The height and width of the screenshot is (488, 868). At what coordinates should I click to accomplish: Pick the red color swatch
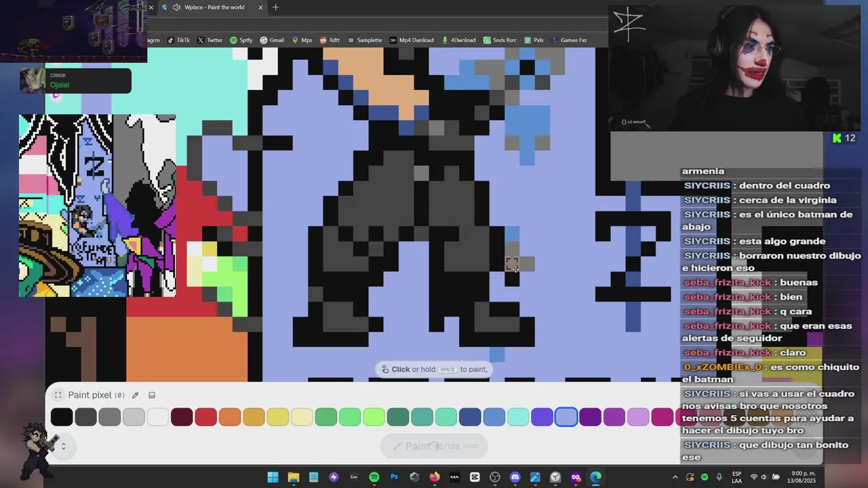(205, 417)
